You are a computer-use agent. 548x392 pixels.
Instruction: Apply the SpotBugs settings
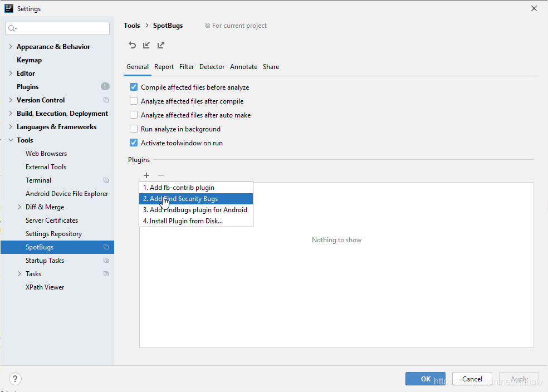[518, 379]
